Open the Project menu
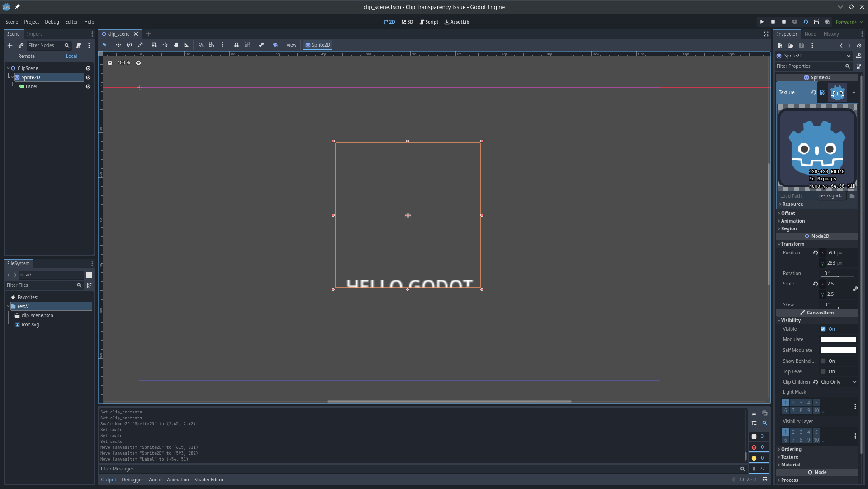 click(31, 22)
